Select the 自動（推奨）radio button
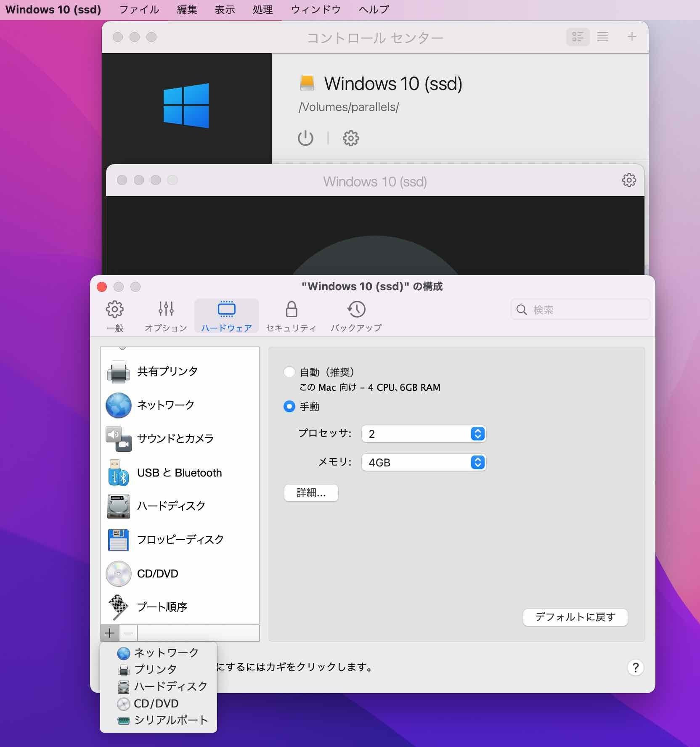 click(x=289, y=372)
